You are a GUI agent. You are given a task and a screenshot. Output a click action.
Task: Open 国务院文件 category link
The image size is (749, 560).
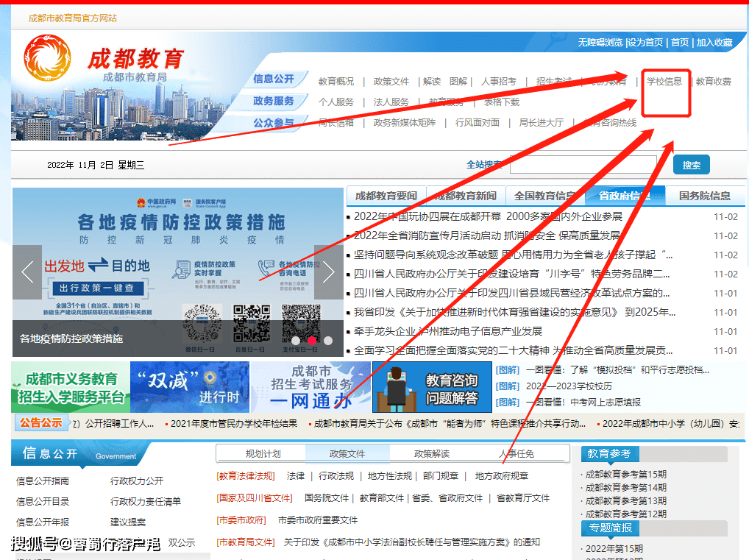point(327,498)
